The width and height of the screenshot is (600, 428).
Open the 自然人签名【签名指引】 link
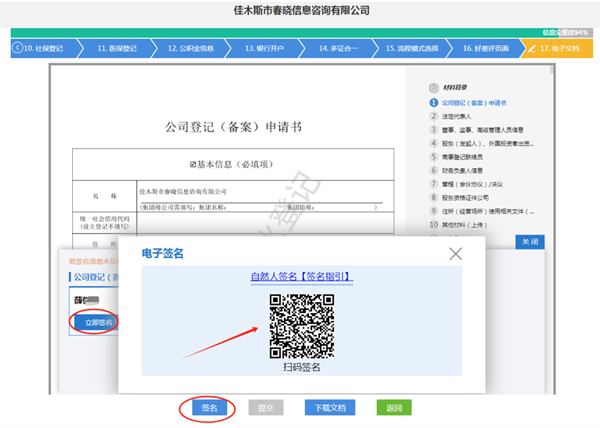click(301, 276)
